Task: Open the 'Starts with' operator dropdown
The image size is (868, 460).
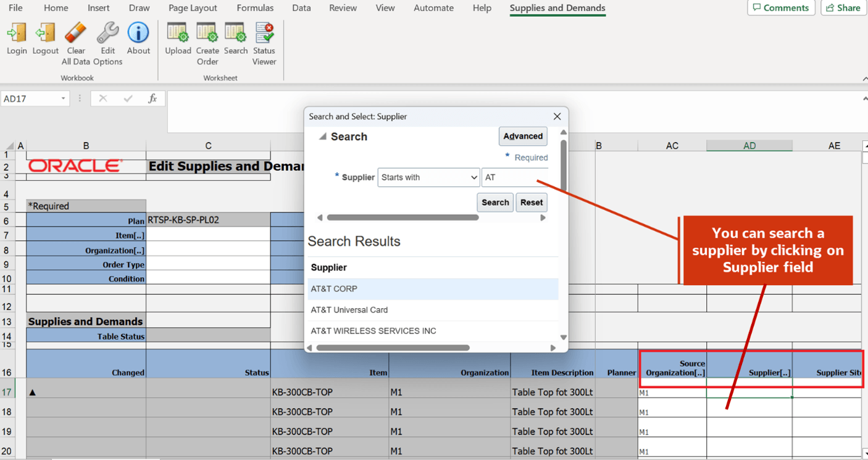Action: 428,177
